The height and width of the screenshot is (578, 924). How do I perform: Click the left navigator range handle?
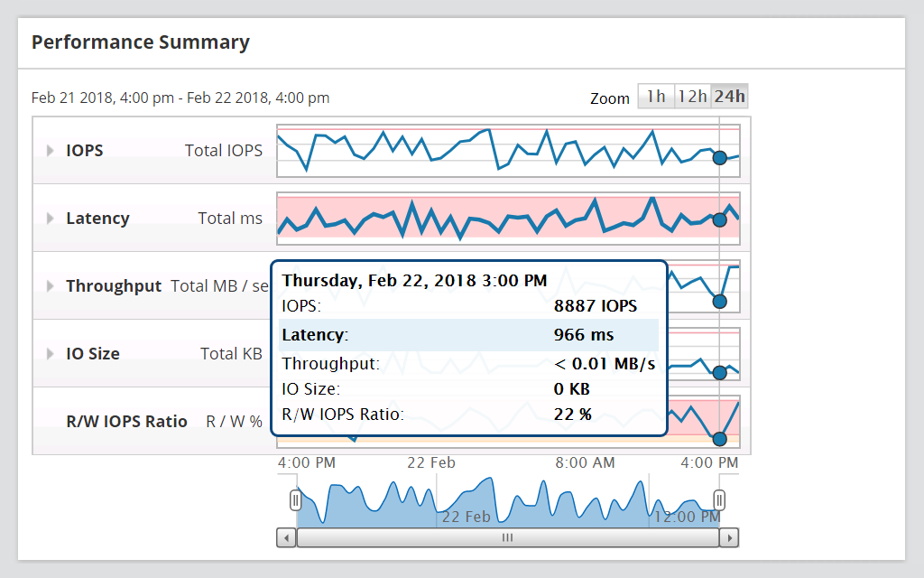(295, 499)
